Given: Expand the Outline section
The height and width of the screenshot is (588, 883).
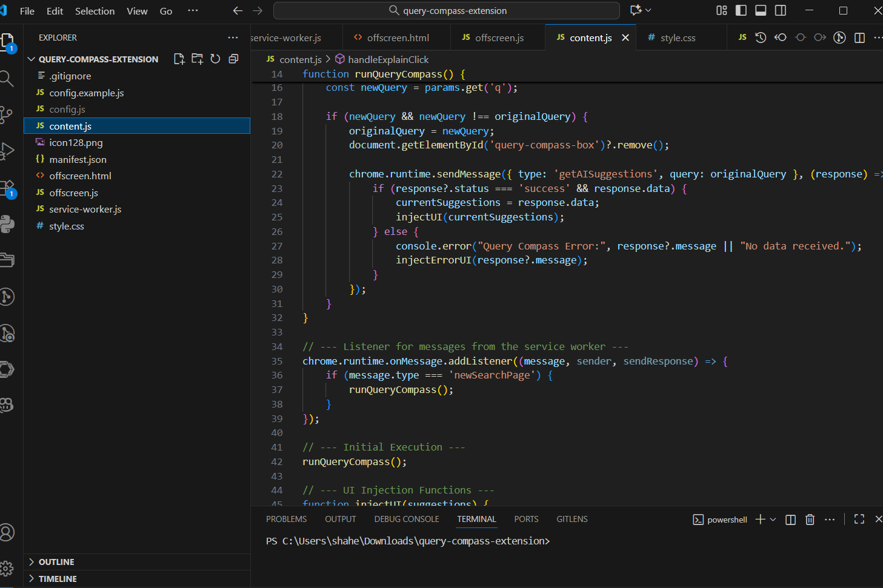Looking at the screenshot, I should pos(56,562).
